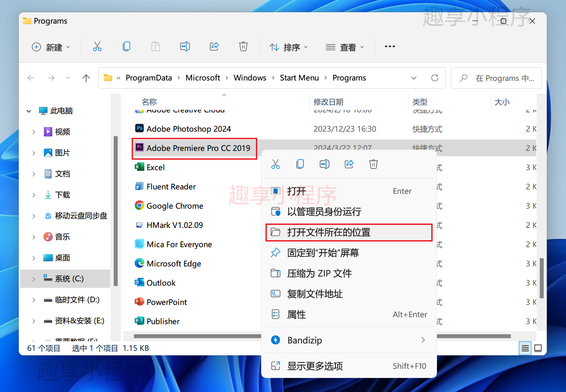
Task: Select the PowerPoint shortcut
Action: click(167, 302)
